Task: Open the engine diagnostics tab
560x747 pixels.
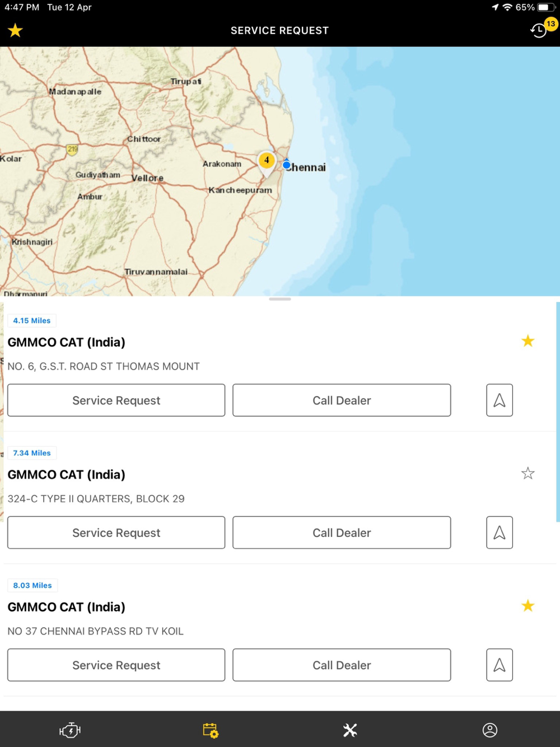Action: (70, 730)
